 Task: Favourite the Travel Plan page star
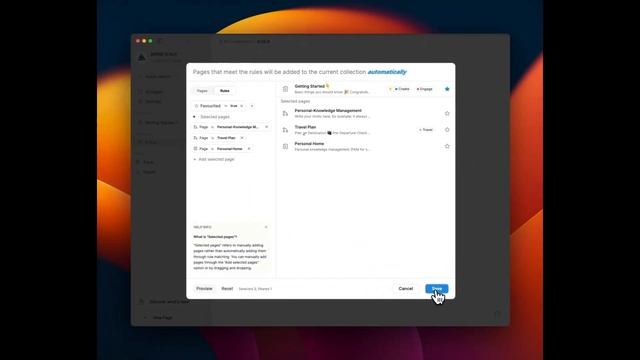[447, 130]
